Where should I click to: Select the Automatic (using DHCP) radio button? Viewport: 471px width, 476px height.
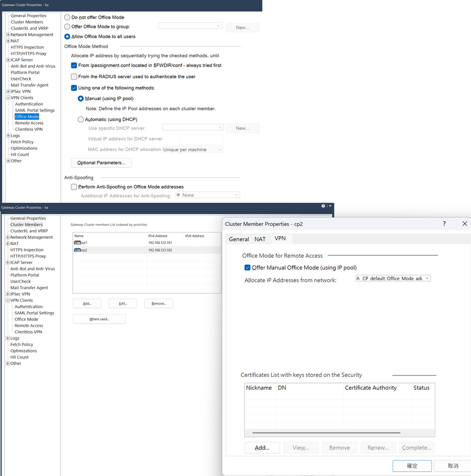[x=80, y=120]
